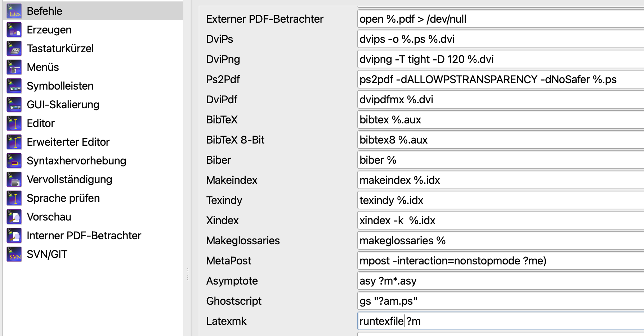This screenshot has width=644, height=336.
Task: Open Interner PDF-Betrachter settings
Action: click(84, 236)
